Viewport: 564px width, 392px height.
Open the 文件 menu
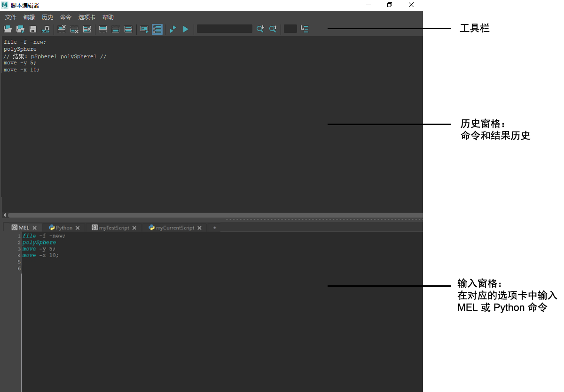click(x=11, y=17)
